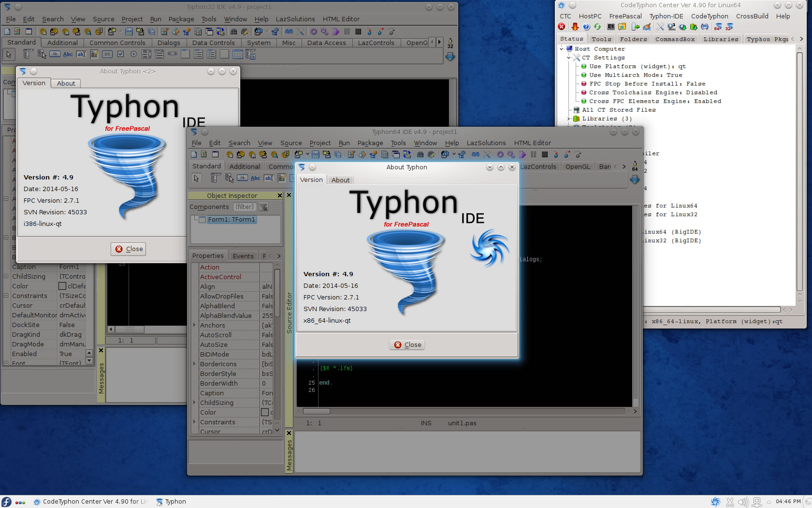Open the Package menu in Typhon64 IDE
The width and height of the screenshot is (812, 508).
370,143
